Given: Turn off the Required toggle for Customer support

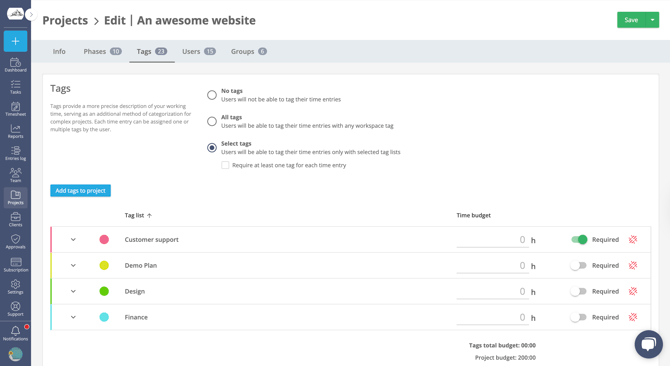Looking at the screenshot, I should tap(579, 240).
